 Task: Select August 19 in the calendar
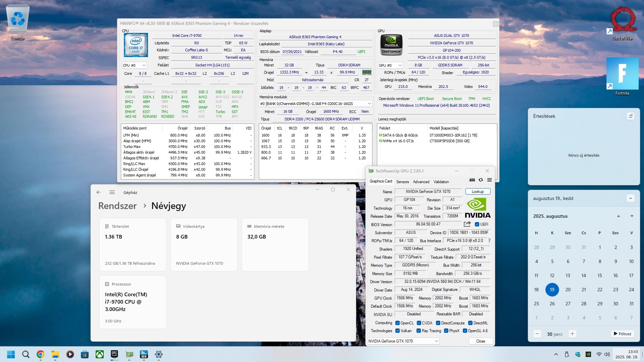click(552, 290)
